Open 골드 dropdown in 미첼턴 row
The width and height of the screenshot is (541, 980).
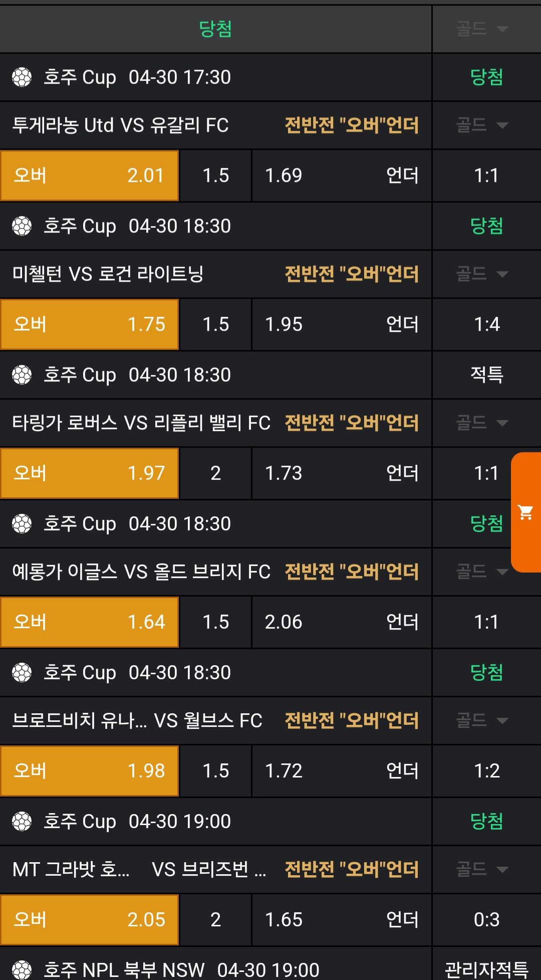482,274
